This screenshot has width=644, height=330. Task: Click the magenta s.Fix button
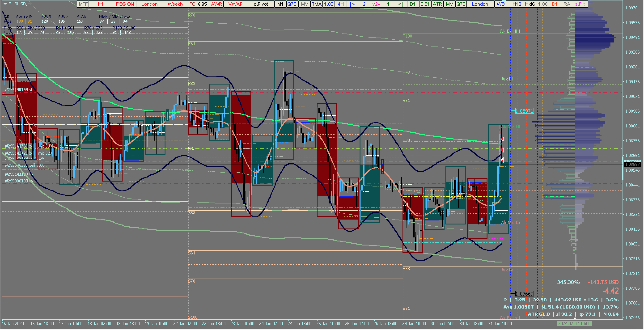coord(580,4)
